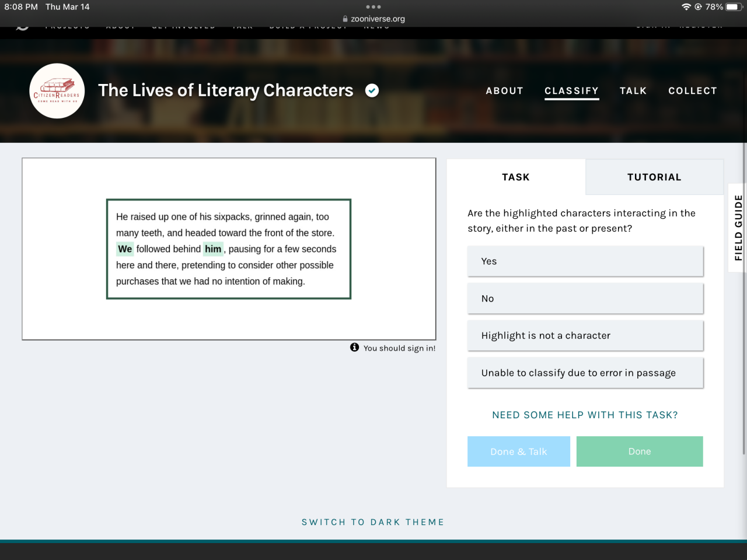This screenshot has height=560, width=747.
Task: Click the Citizen Readers project logo
Action: pos(57,91)
